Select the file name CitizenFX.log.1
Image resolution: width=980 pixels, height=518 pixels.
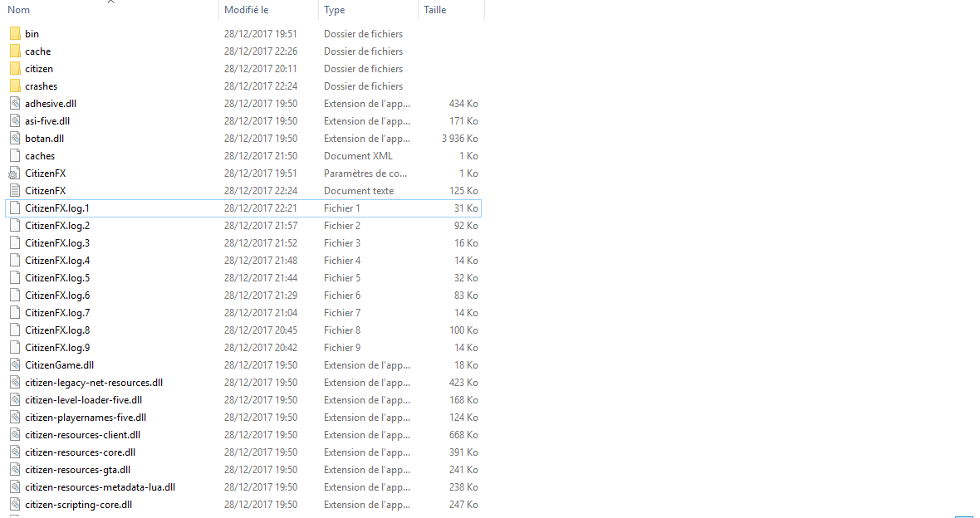pyautogui.click(x=57, y=208)
